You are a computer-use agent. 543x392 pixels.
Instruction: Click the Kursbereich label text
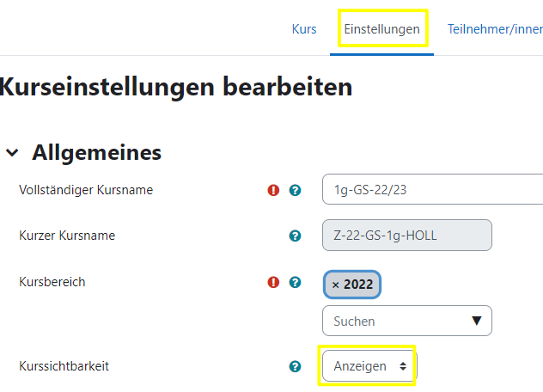[52, 282]
